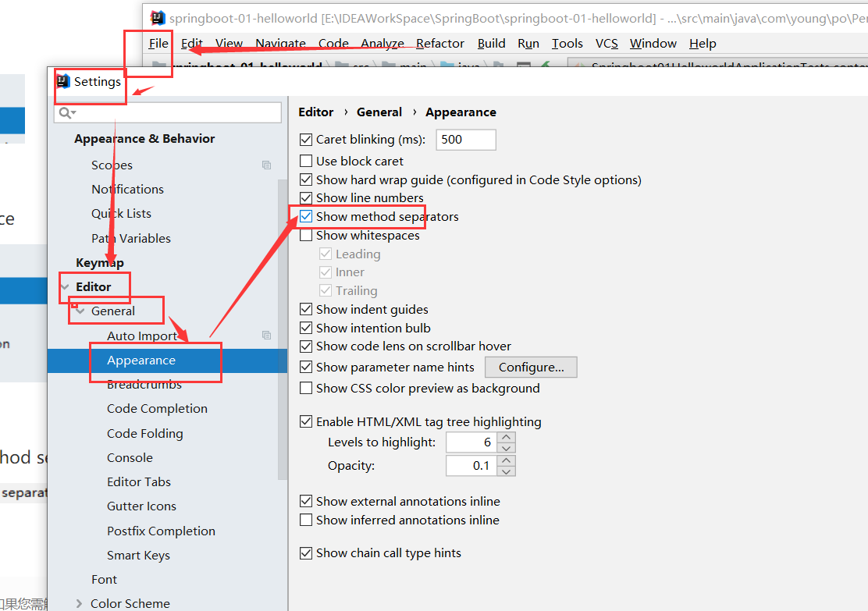The image size is (868, 611).
Task: Select Notifications in settings tree
Action: [128, 190]
